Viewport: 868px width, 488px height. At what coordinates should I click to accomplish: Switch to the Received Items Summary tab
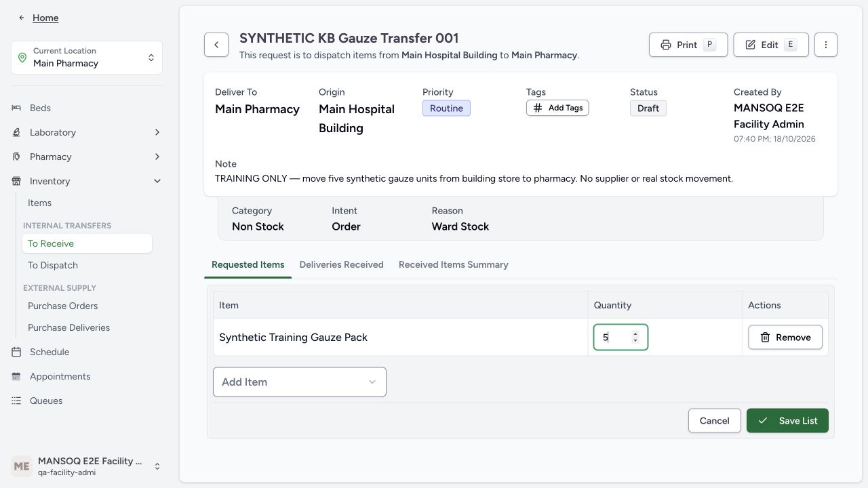tap(454, 264)
